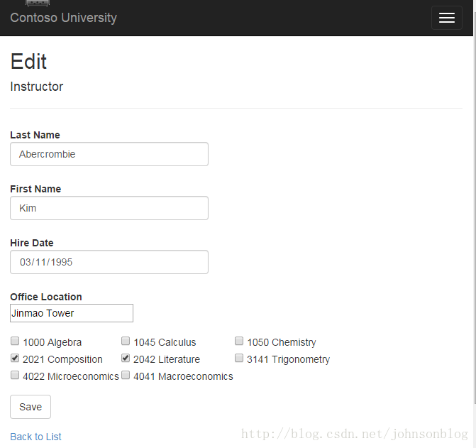Uncheck the 2042 Literature checkbox
Screen dimensions: 476x448
pyautogui.click(x=126, y=358)
